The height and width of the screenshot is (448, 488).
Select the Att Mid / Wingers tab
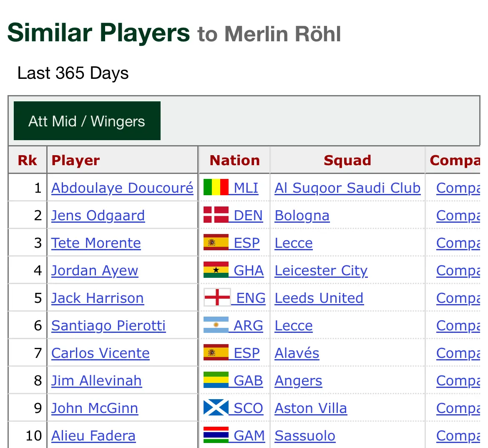(x=87, y=121)
